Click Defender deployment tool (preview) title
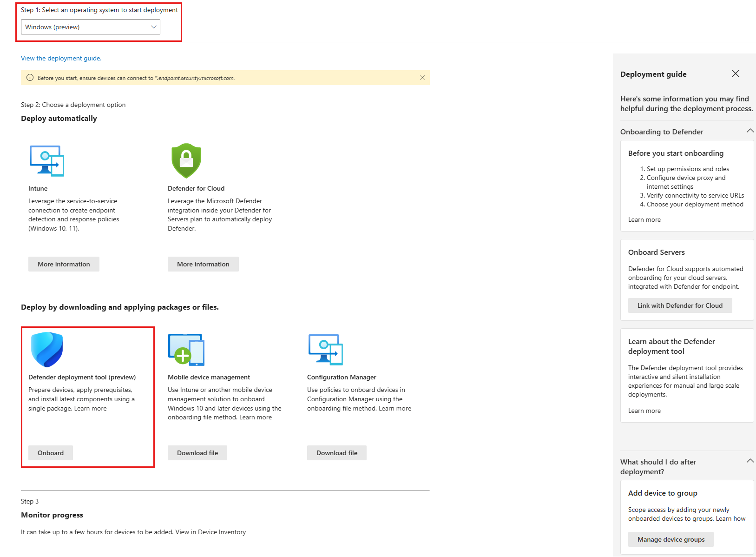This screenshot has width=756, height=557. point(82,377)
